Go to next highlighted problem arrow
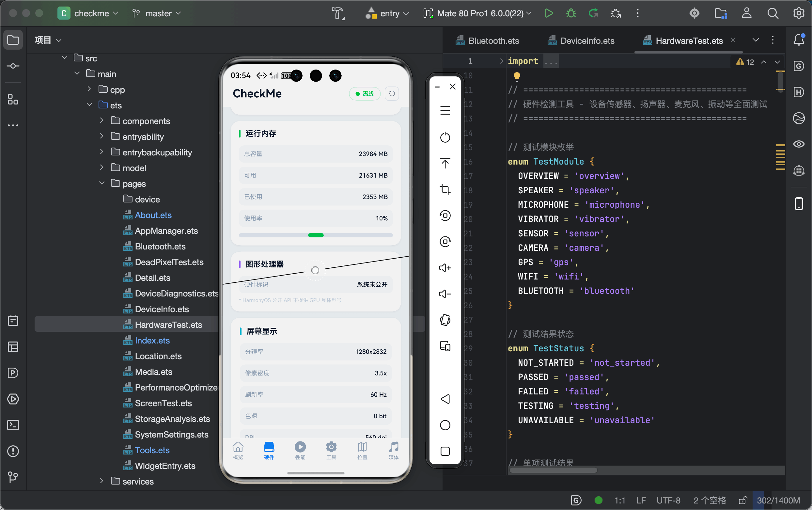812x510 pixels. pyautogui.click(x=777, y=62)
